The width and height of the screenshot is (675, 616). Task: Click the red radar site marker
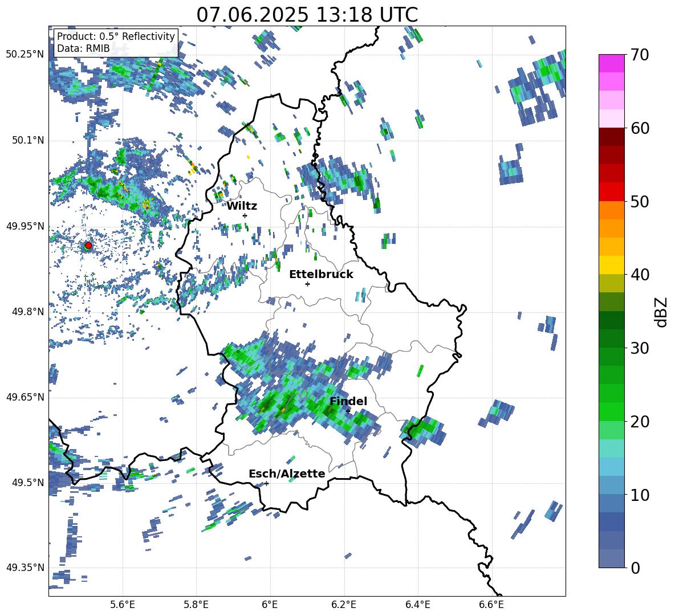[x=88, y=246]
